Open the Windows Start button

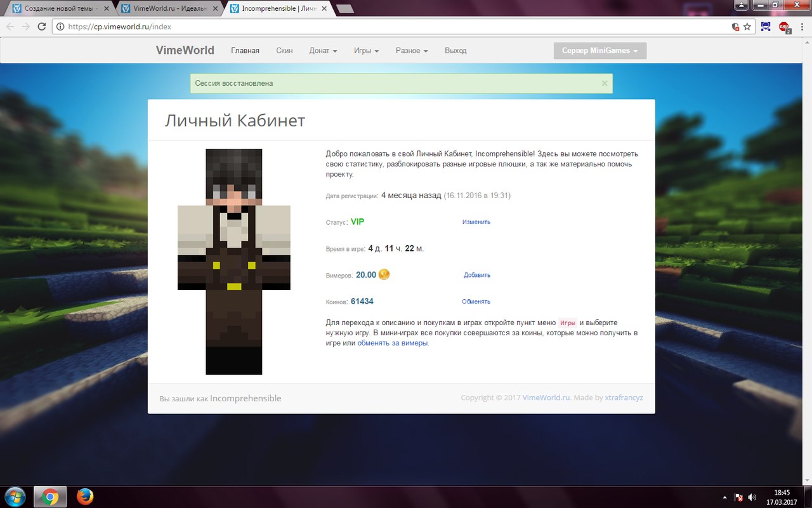[x=14, y=497]
